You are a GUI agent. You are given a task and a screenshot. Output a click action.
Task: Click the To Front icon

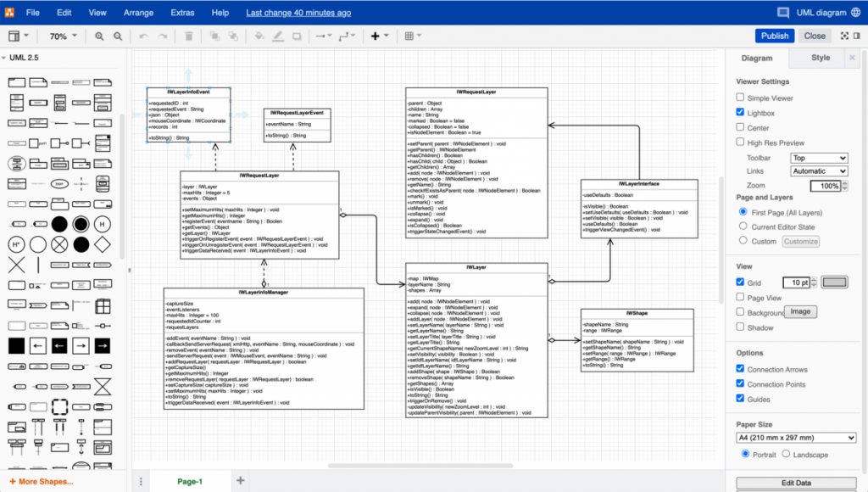[214, 36]
